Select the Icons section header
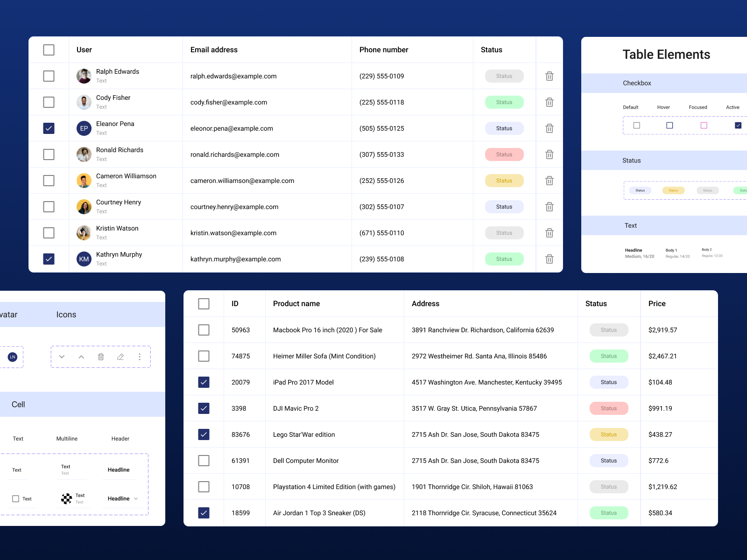This screenshot has height=560, width=747. pos(66,315)
